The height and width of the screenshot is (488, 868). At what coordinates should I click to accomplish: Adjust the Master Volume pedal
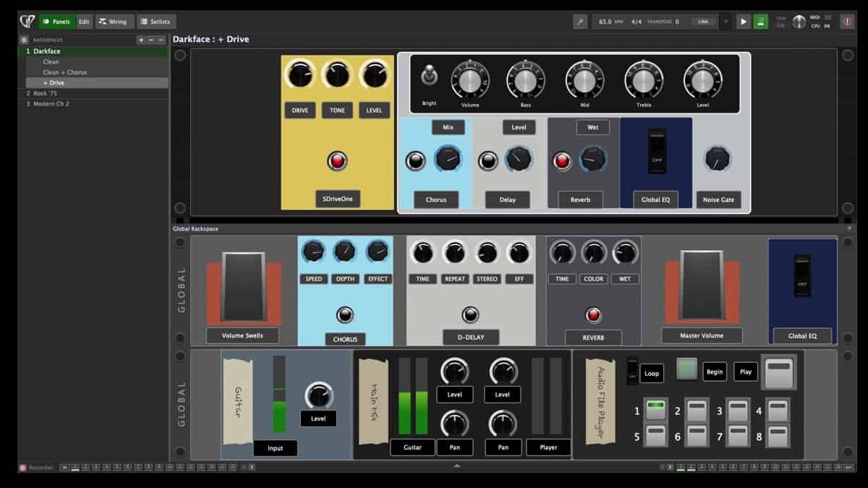(702, 286)
